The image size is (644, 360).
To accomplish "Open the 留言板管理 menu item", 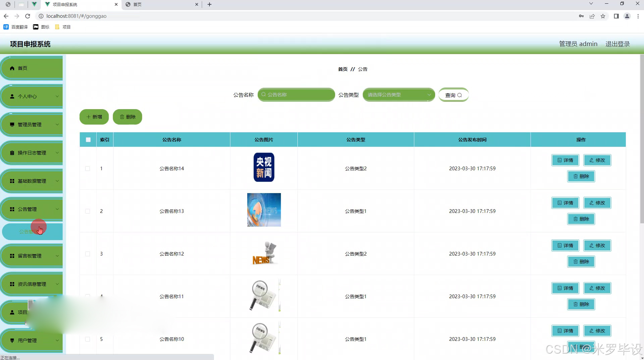I will coord(32,256).
